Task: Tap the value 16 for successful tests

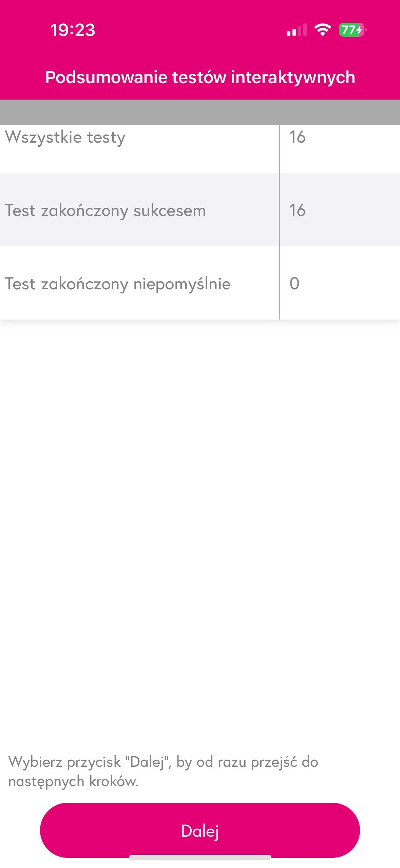Action: click(x=297, y=210)
